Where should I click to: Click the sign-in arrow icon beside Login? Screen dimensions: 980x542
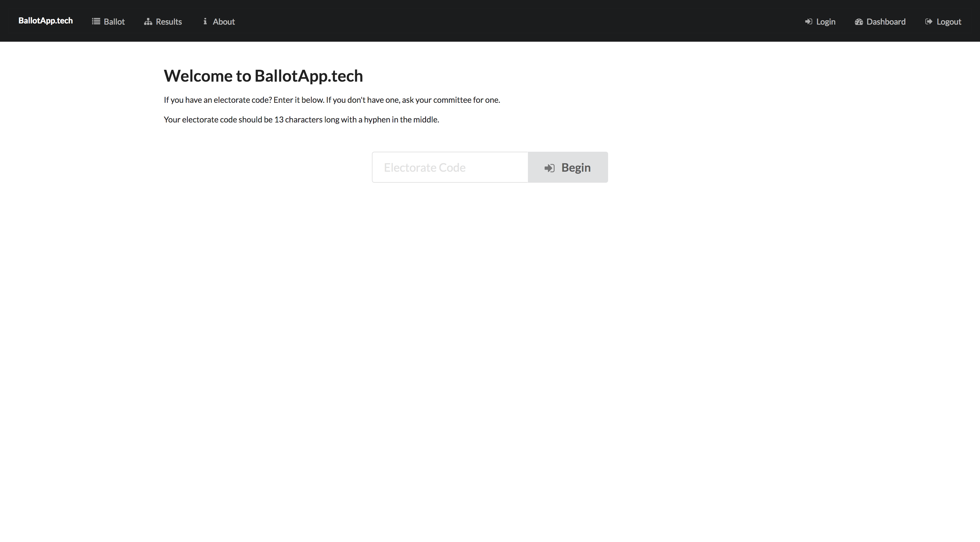808,22
